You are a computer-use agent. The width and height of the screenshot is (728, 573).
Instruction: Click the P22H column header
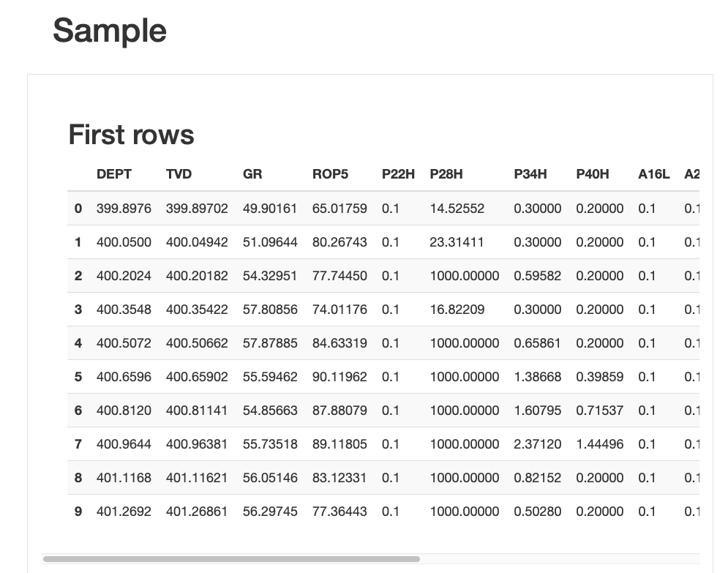(x=398, y=174)
